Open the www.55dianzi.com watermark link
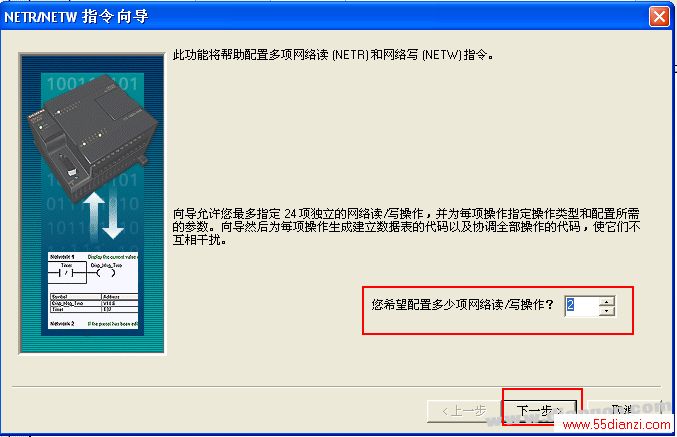Screen dimensions: 677x437 (x=617, y=424)
